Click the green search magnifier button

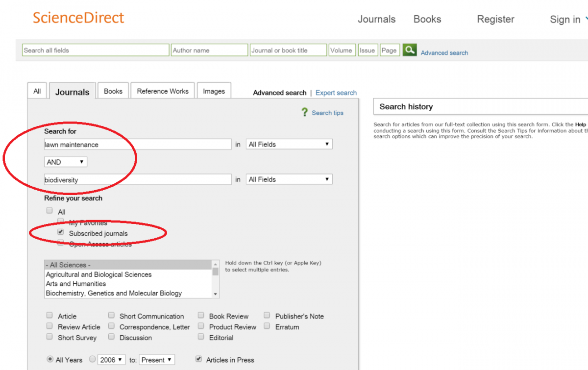click(410, 50)
